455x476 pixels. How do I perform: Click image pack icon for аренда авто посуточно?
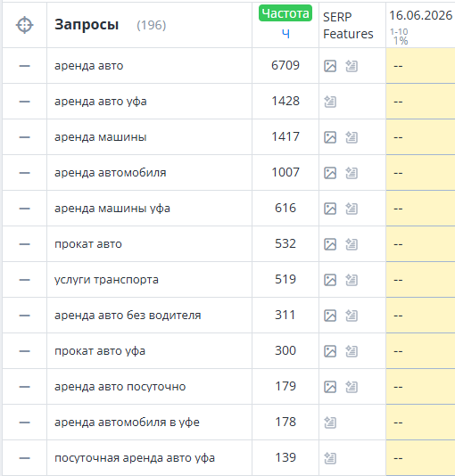pyautogui.click(x=330, y=387)
